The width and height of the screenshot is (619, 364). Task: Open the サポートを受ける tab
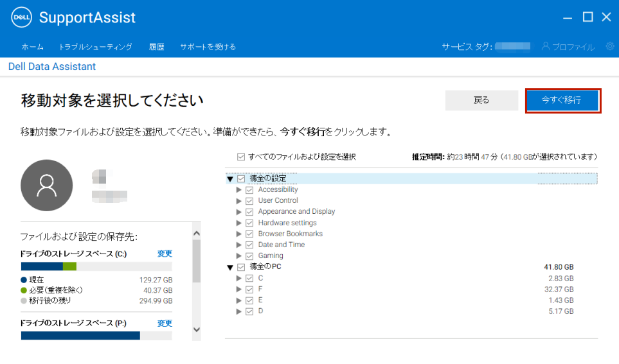tap(208, 46)
